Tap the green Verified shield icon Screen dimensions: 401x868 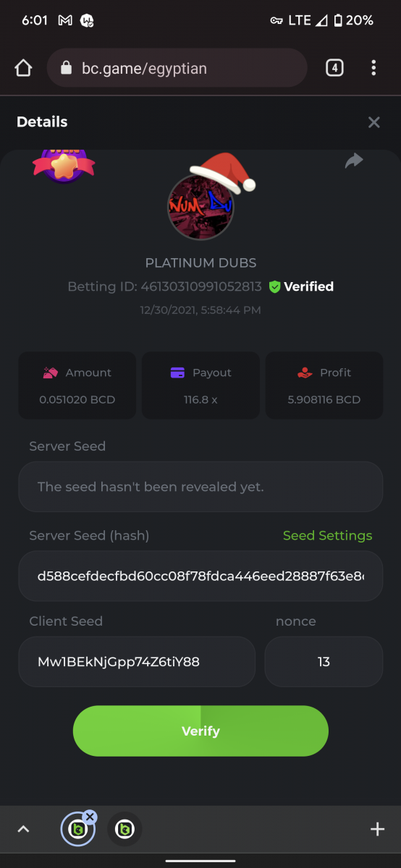pyautogui.click(x=274, y=286)
